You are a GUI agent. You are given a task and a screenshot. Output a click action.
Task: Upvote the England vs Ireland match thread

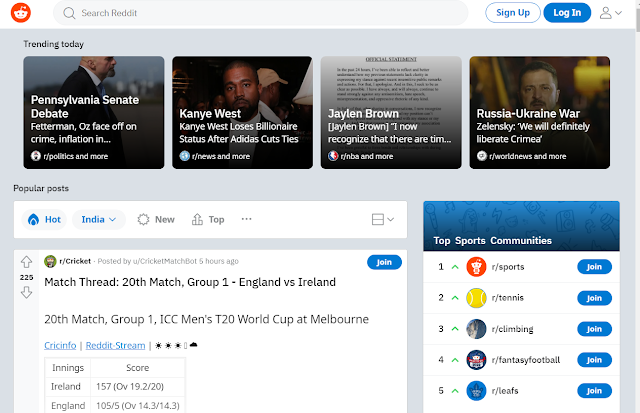click(27, 262)
